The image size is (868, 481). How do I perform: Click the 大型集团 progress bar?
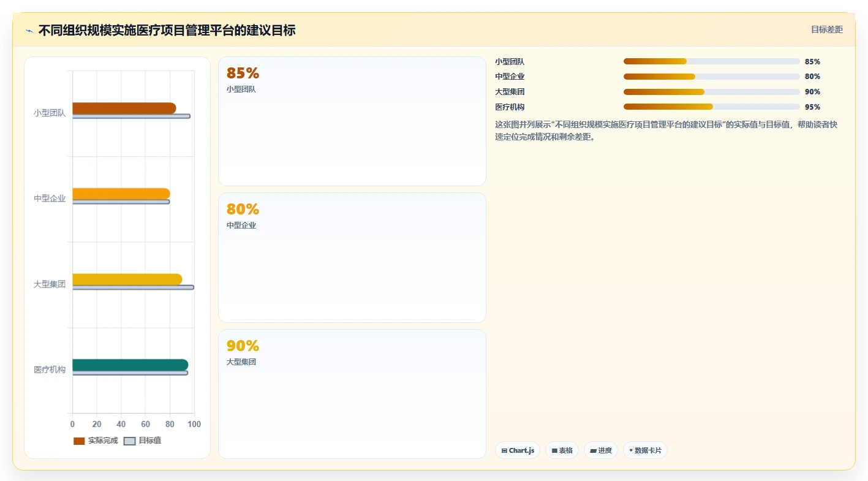coord(711,92)
